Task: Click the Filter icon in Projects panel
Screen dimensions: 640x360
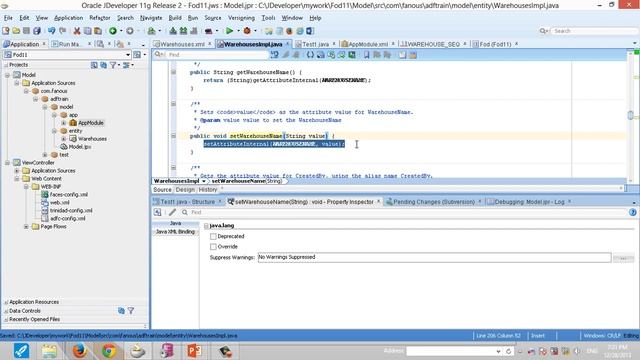Action: pyautogui.click(x=113, y=65)
